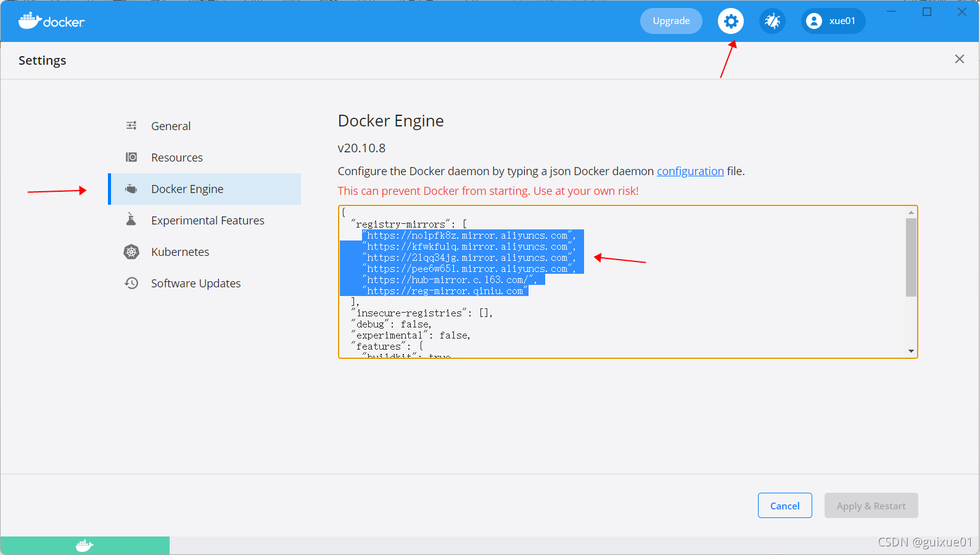
Task: Click the General sliders icon
Action: 131,126
